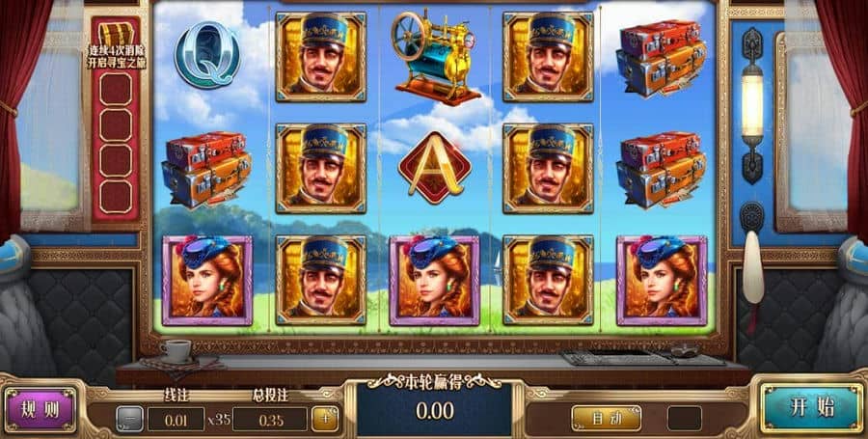Click the 0.35 total bet field
Screen dimensions: 868x439
pyautogui.click(x=270, y=420)
